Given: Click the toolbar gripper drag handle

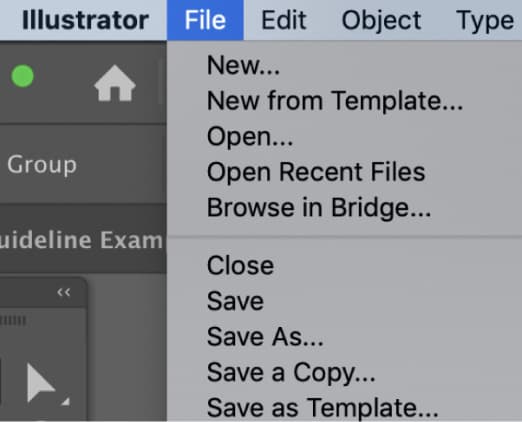Looking at the screenshot, I should 13,320.
